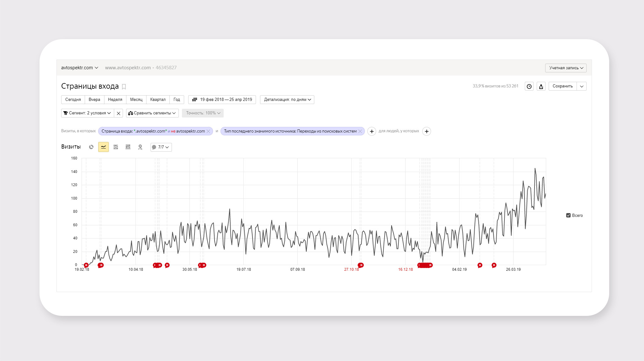Click the www.avtospektr.com site link

128,68
